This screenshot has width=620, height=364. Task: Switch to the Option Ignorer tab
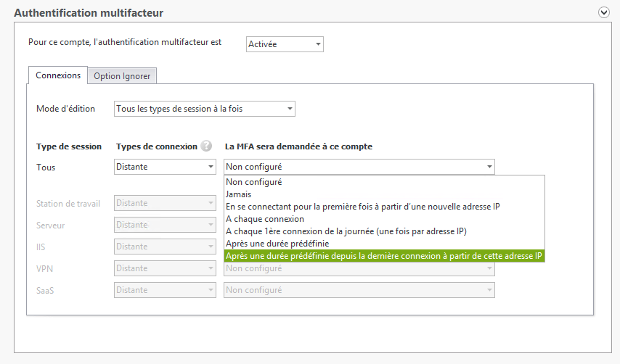(122, 76)
